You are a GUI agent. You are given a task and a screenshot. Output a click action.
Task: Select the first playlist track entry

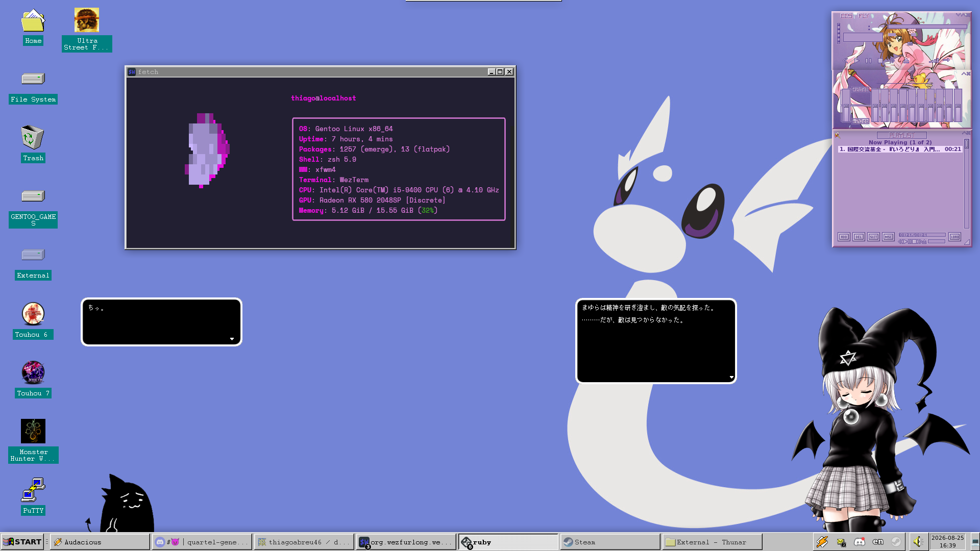pyautogui.click(x=900, y=149)
